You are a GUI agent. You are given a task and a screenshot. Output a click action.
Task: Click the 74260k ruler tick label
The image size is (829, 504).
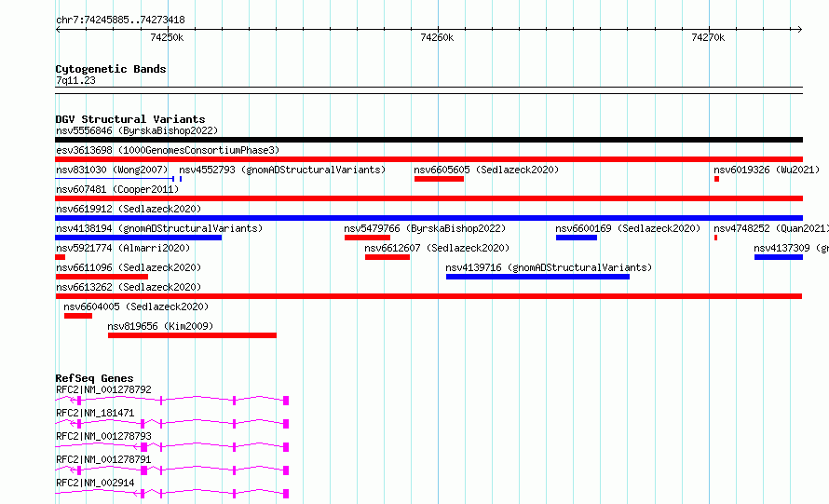[437, 37]
